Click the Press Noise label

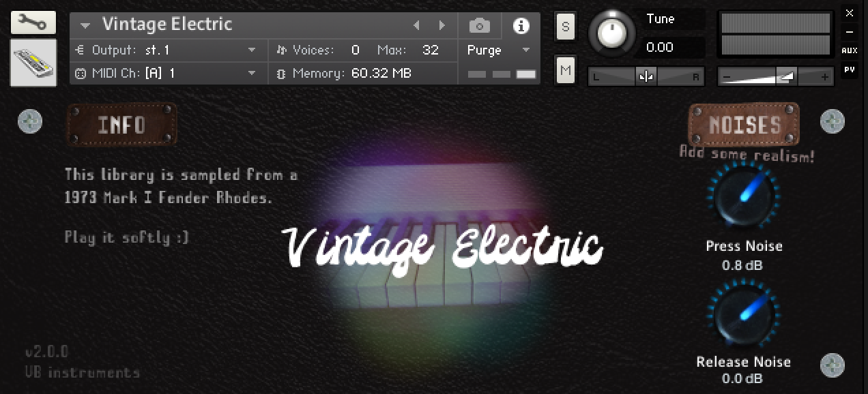[x=744, y=246]
